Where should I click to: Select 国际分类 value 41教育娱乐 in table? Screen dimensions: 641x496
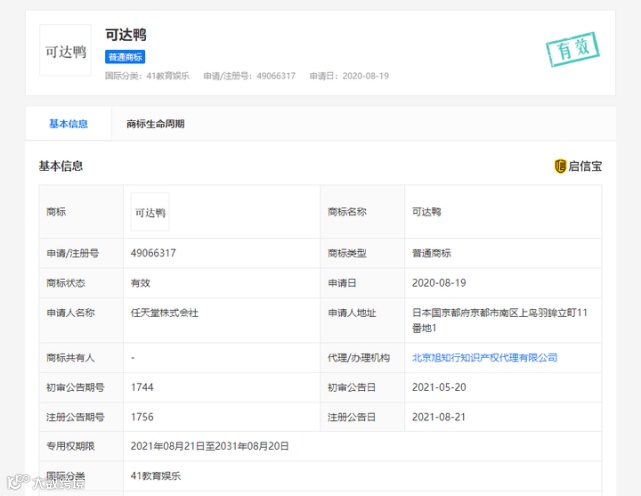point(156,476)
